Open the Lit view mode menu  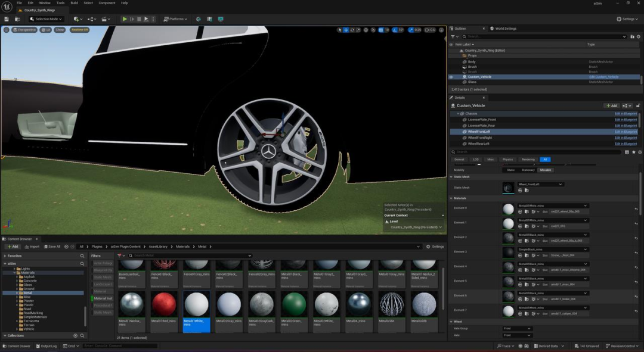click(45, 30)
